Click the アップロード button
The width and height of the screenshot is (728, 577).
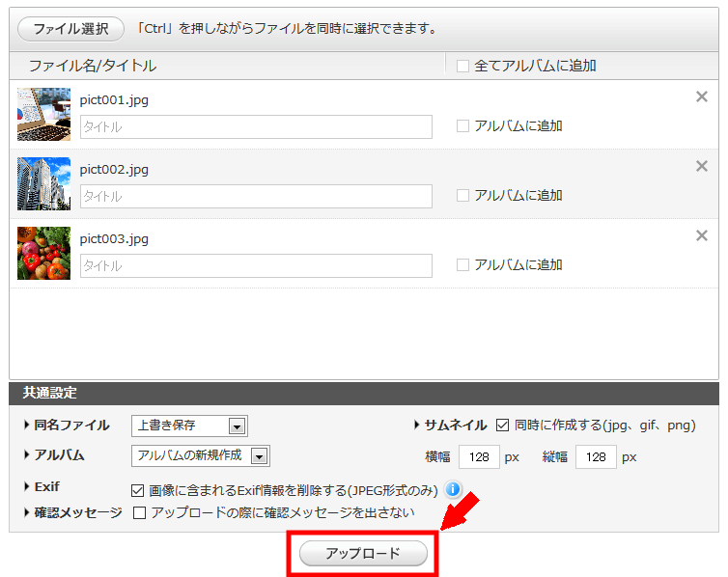[x=363, y=553]
